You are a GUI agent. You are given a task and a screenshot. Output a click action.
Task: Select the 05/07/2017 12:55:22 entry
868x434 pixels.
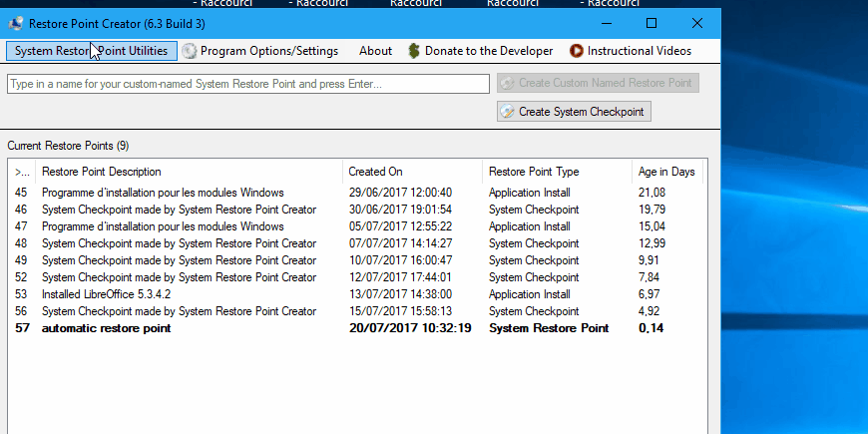(x=357, y=226)
